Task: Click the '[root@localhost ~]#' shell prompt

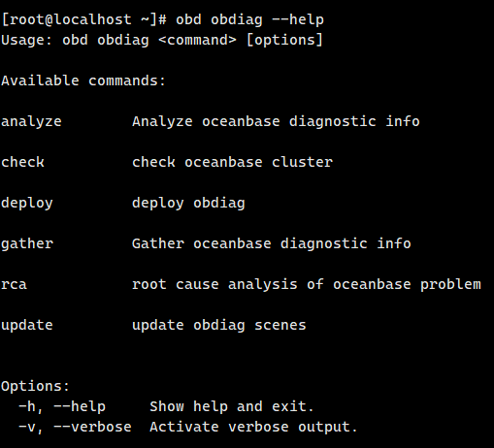Action: (x=84, y=19)
